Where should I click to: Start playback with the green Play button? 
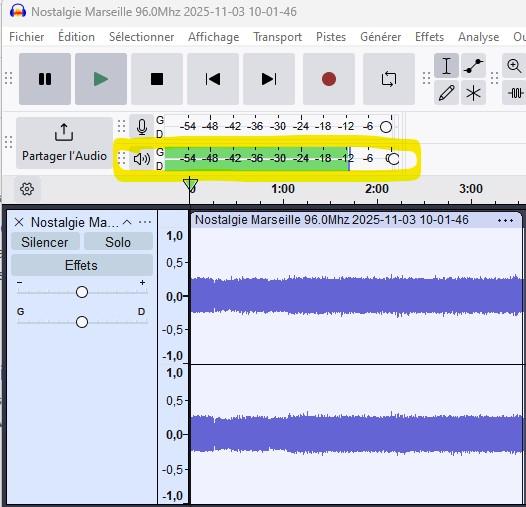coord(101,79)
